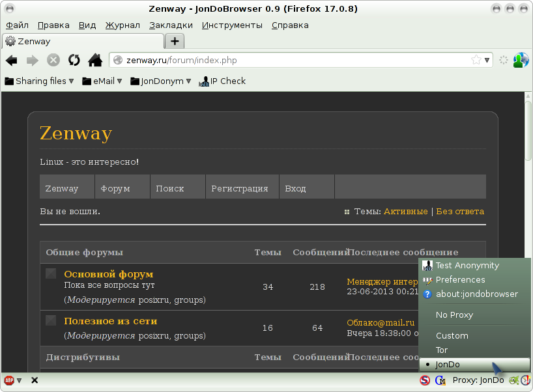
Task: Open Preferences from proxy menu
Action: pyautogui.click(x=474, y=279)
